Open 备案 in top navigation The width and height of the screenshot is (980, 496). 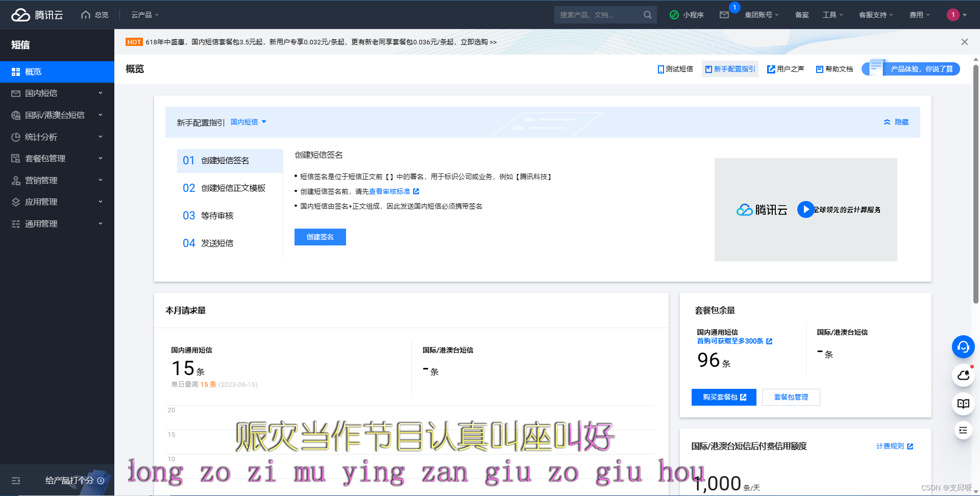[x=802, y=15]
